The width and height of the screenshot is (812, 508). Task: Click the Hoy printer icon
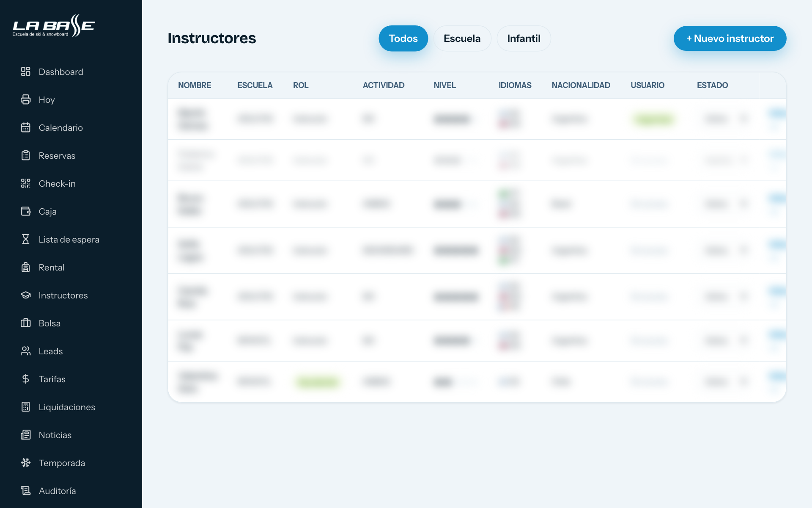point(26,99)
